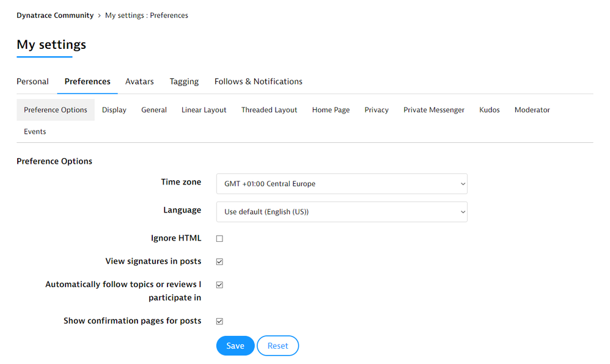Select the Kudos sub-tab

(x=490, y=110)
